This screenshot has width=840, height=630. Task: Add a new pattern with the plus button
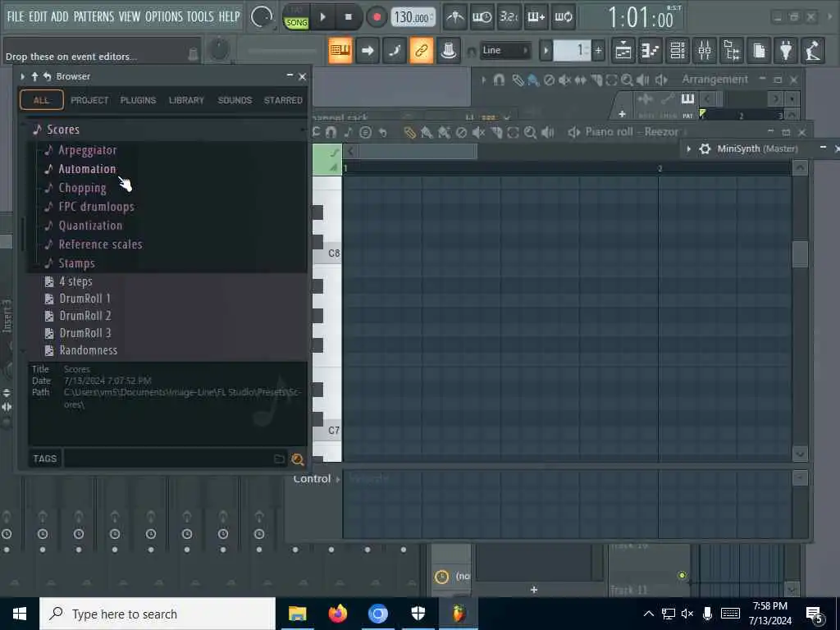click(x=598, y=51)
